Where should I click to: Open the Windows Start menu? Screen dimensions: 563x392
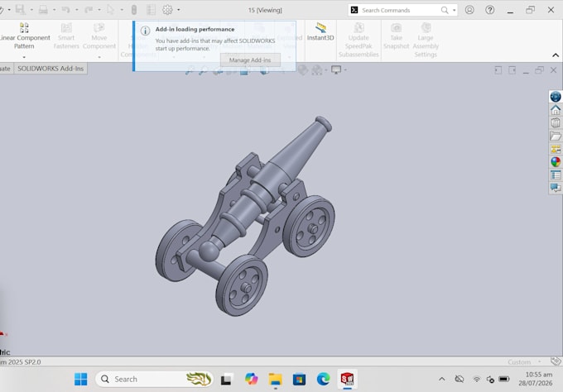[x=81, y=379]
